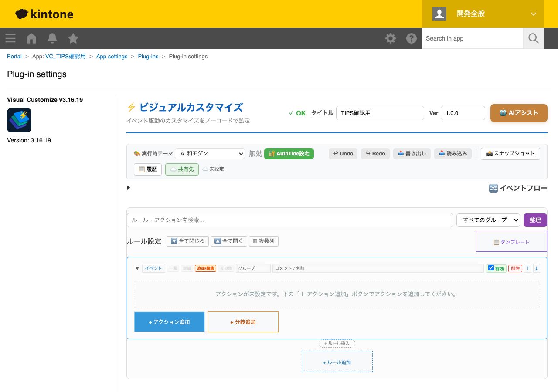558x392 pixels.
Task: Click 全て閉じる to collapse all rules
Action: tap(187, 241)
